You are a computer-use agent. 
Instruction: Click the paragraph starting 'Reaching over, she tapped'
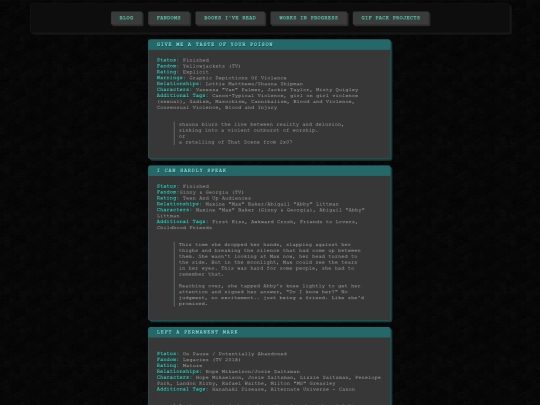point(271,295)
